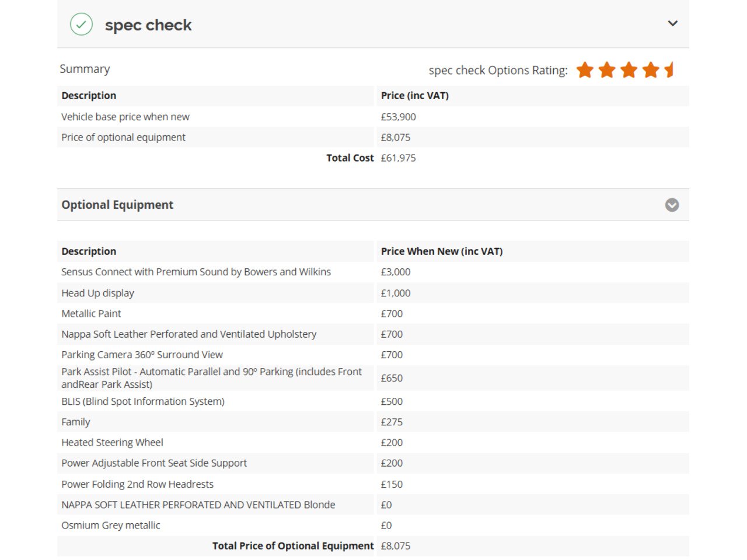This screenshot has width=747, height=560.
Task: Click the Total Cost £61,975 value
Action: tap(398, 157)
